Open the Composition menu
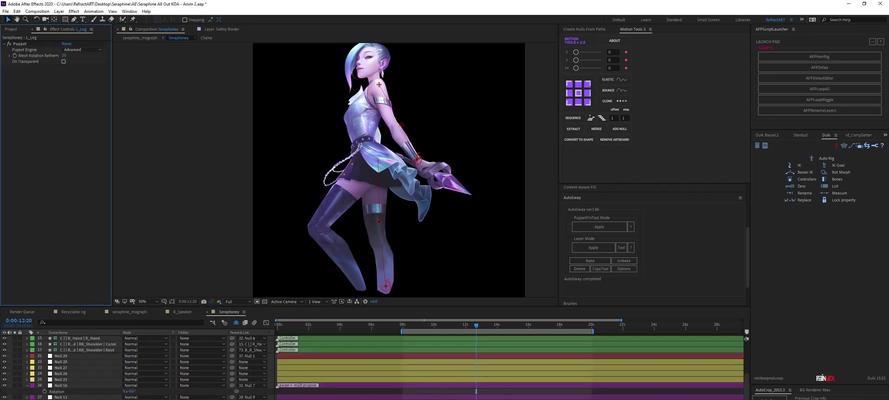This screenshot has width=889, height=400. pyautogui.click(x=37, y=11)
